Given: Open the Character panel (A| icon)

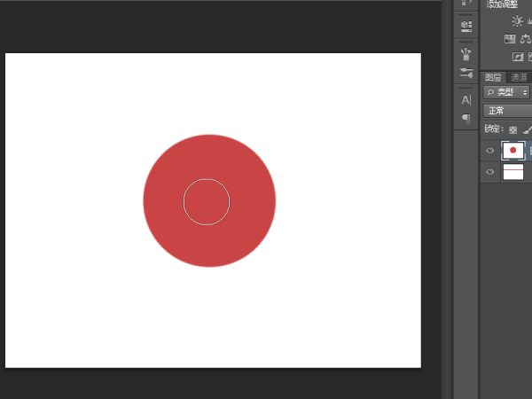Looking at the screenshot, I should (x=466, y=99).
